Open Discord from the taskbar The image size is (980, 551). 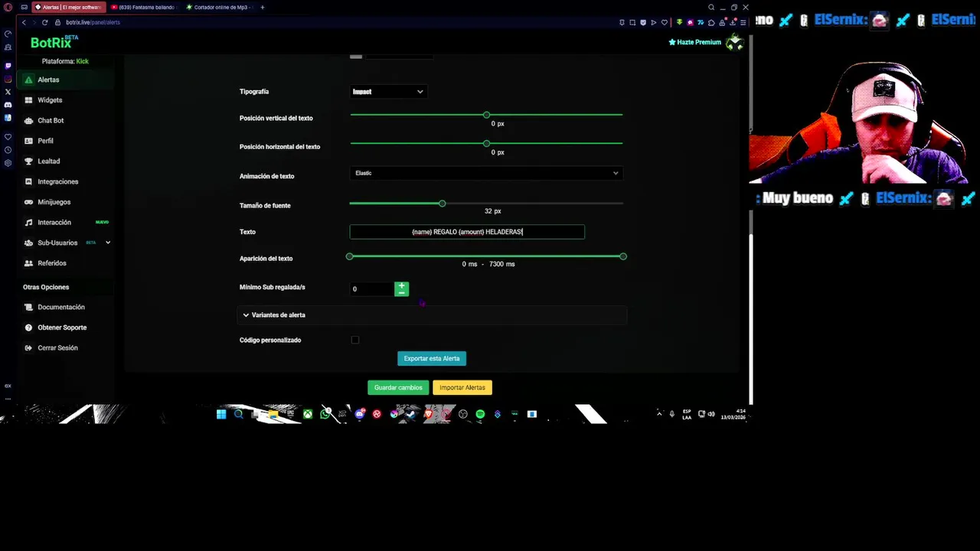(x=360, y=414)
